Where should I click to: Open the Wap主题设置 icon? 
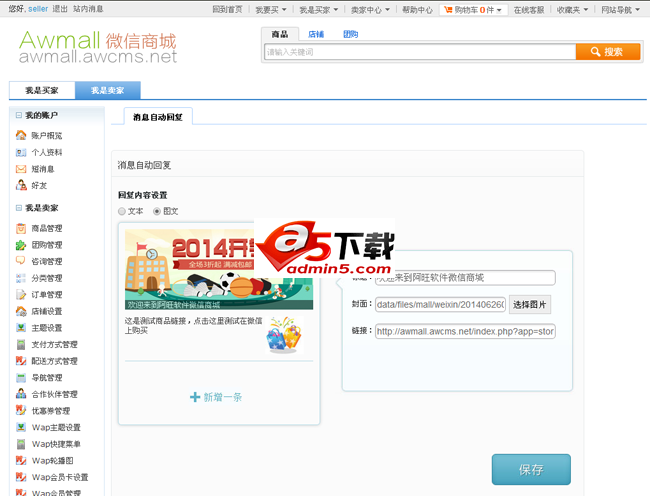pyautogui.click(x=21, y=427)
